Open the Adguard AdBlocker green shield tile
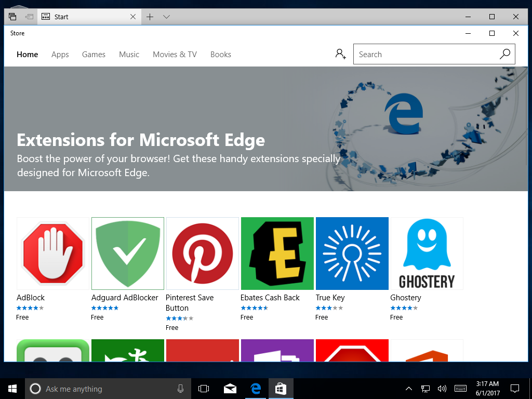 pos(128,254)
